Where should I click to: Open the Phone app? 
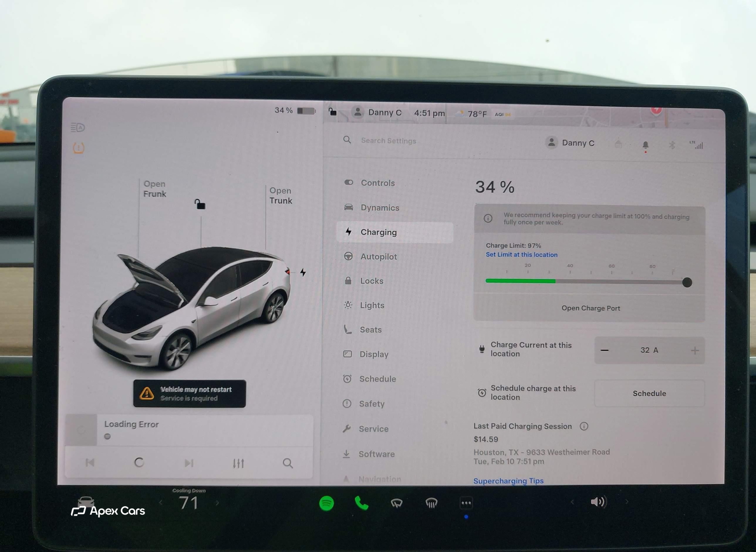(x=361, y=503)
